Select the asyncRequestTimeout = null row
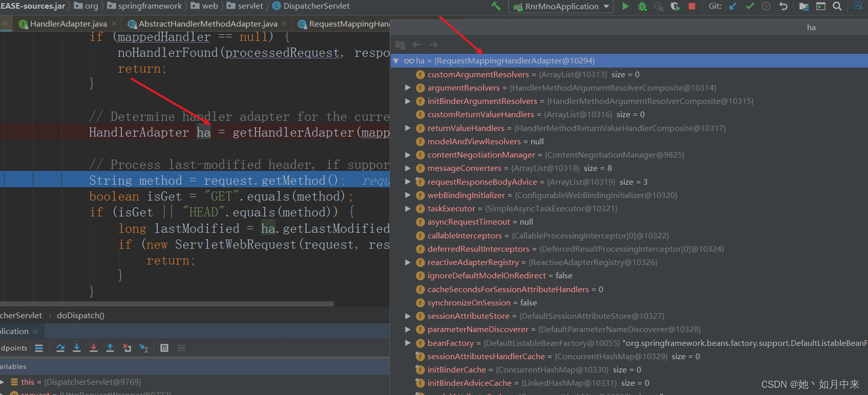 pos(629,222)
